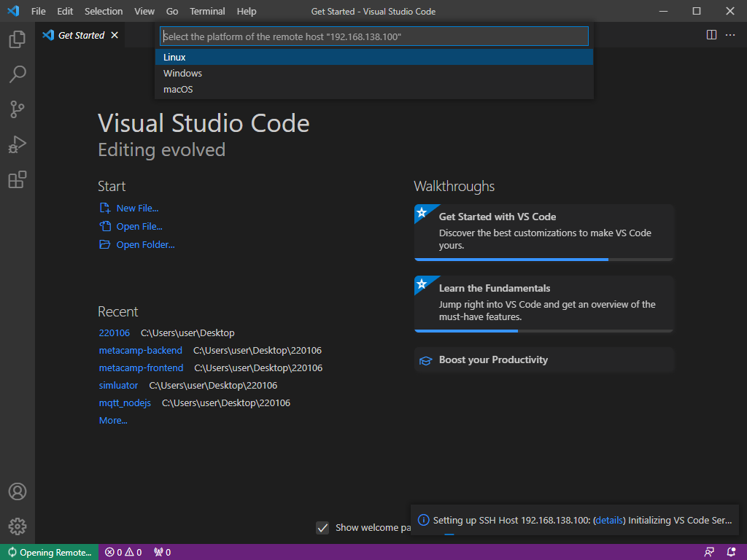747x560 pixels.
Task: Open the View menu
Action: [144, 11]
